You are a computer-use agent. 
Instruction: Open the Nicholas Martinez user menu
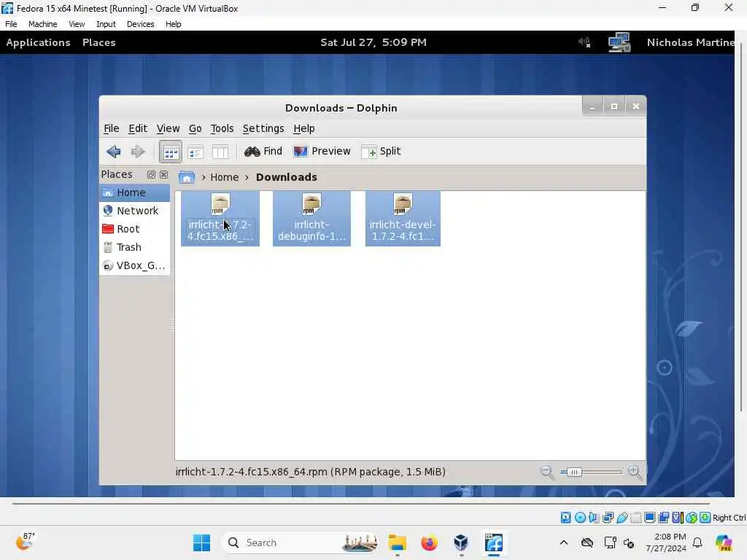click(690, 42)
